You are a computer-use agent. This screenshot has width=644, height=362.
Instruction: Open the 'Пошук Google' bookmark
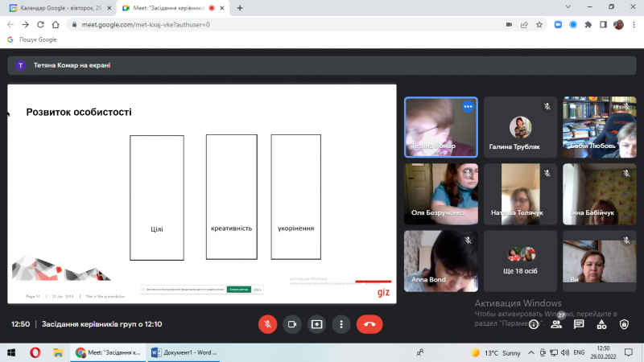tap(32, 39)
